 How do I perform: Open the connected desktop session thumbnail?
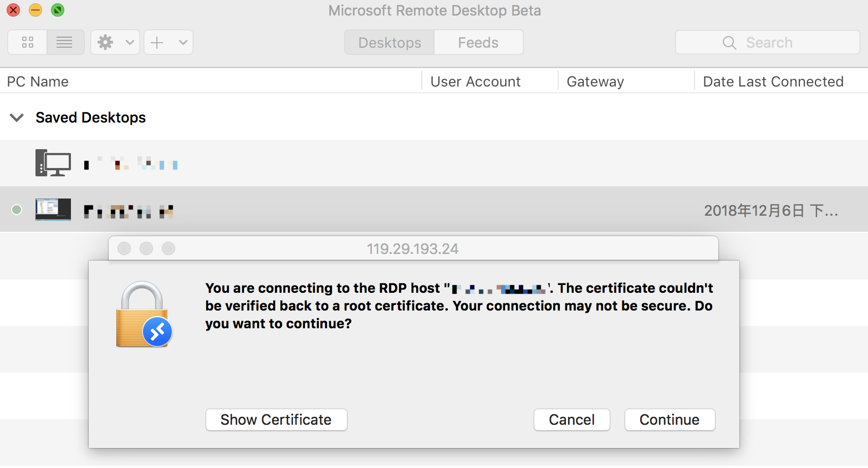tap(53, 210)
